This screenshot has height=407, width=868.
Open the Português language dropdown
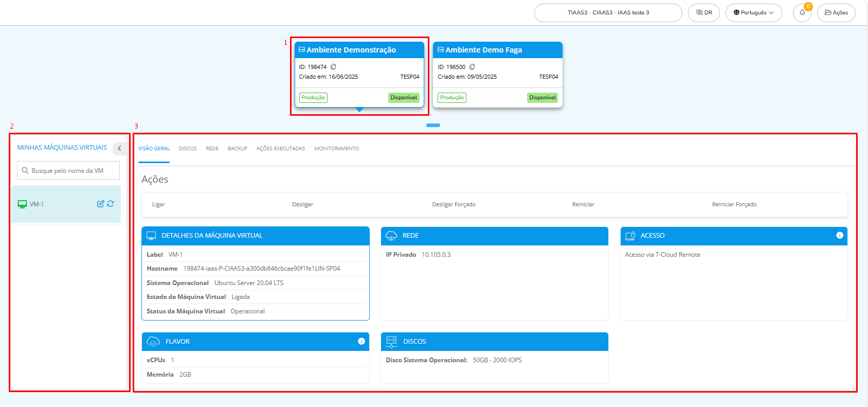tap(754, 12)
